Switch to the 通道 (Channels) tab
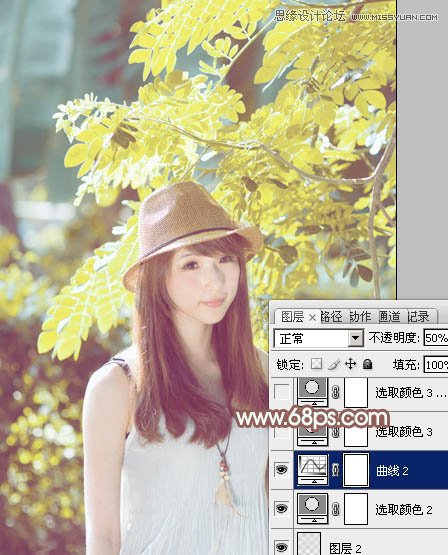Image resolution: width=448 pixels, height=555 pixels. (389, 316)
